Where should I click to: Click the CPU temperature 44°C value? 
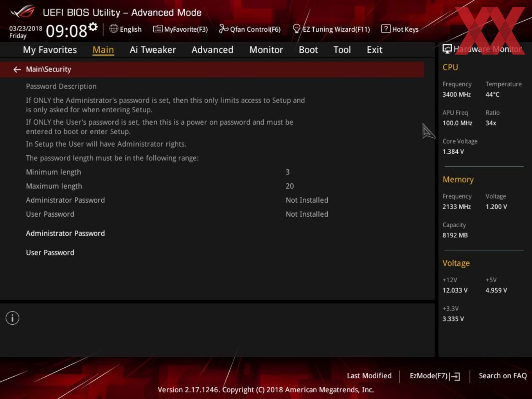point(492,94)
